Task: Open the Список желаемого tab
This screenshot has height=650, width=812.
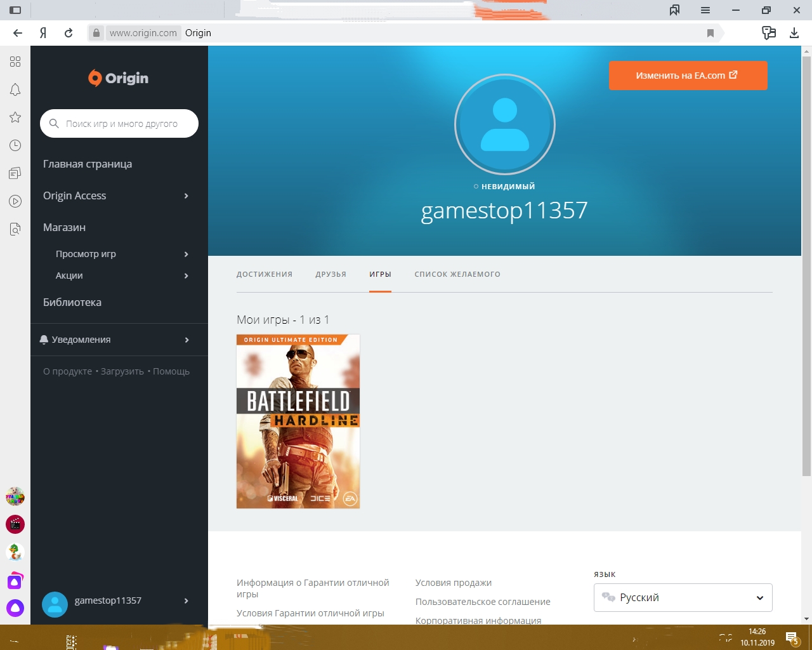Action: click(x=457, y=274)
